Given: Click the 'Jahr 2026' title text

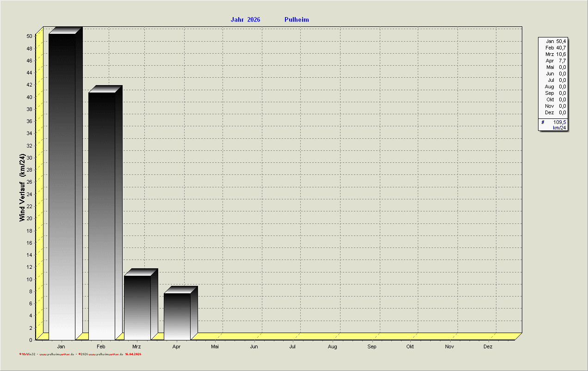Looking at the screenshot, I should point(245,19).
